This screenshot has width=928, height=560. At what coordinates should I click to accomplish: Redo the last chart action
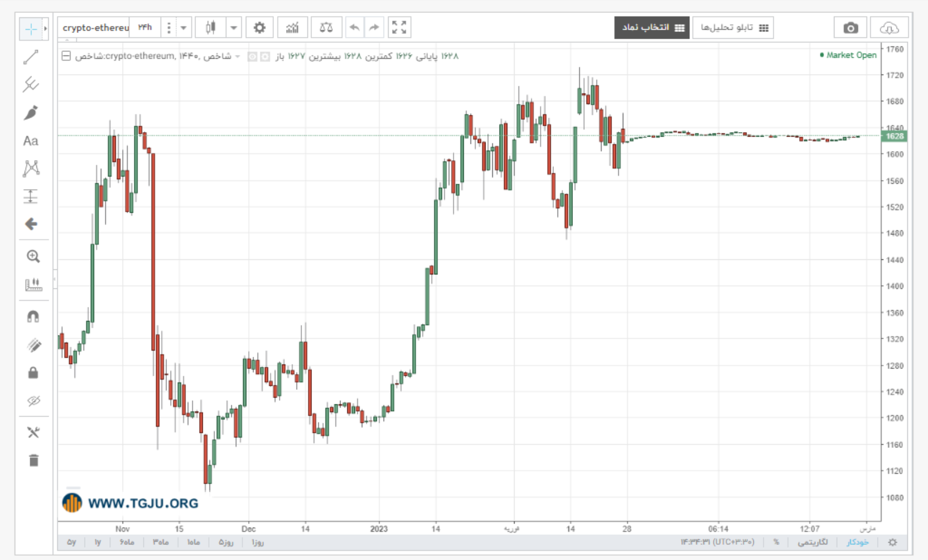tap(374, 27)
